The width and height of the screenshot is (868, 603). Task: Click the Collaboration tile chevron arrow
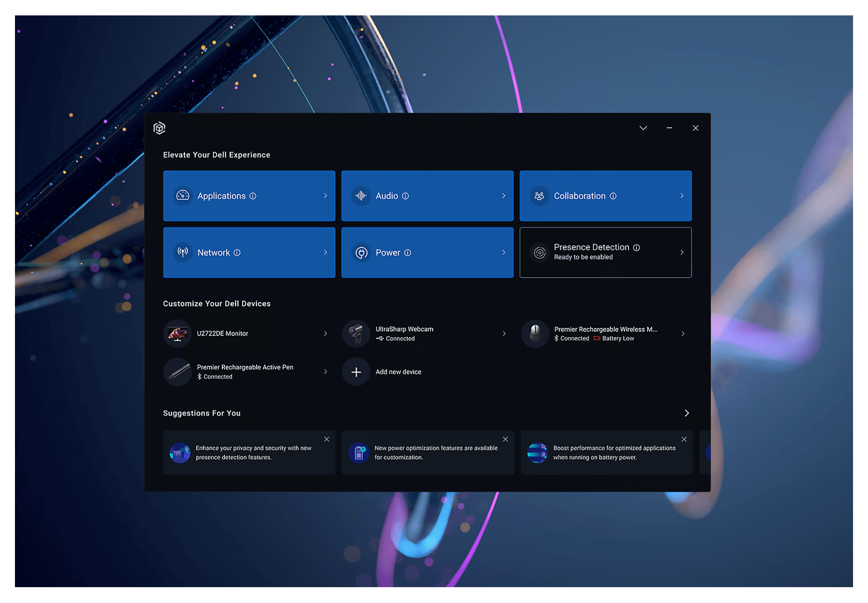click(x=682, y=196)
